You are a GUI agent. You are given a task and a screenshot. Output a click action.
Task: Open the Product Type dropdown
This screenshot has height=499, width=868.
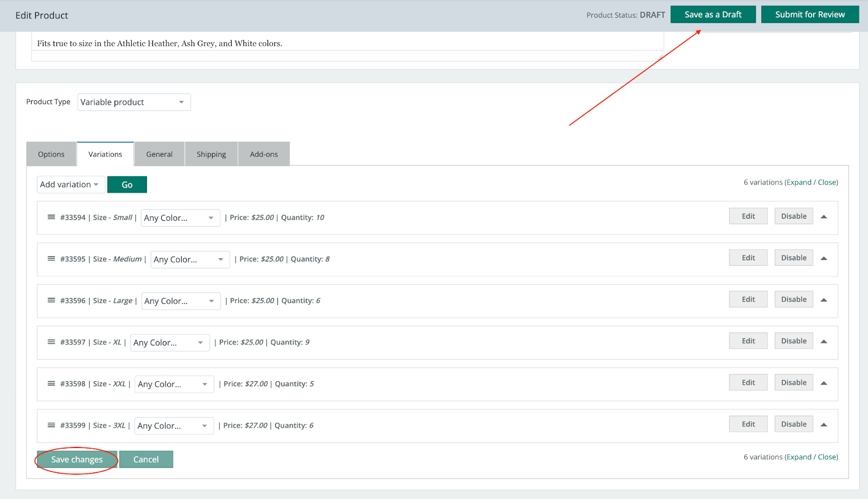click(x=133, y=102)
